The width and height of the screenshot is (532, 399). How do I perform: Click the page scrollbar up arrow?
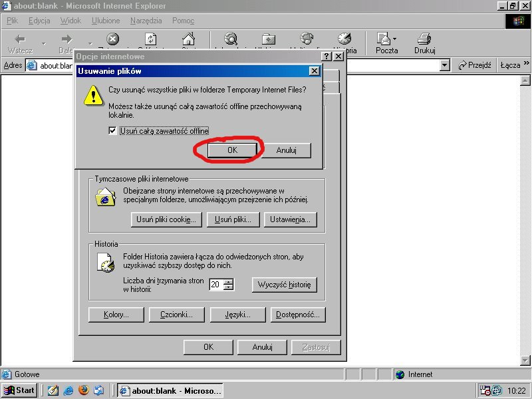coord(525,80)
